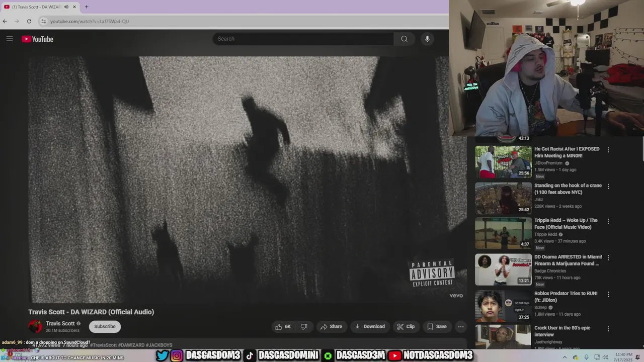Click the vevo logo on video
This screenshot has width=644, height=362.
[x=456, y=296]
